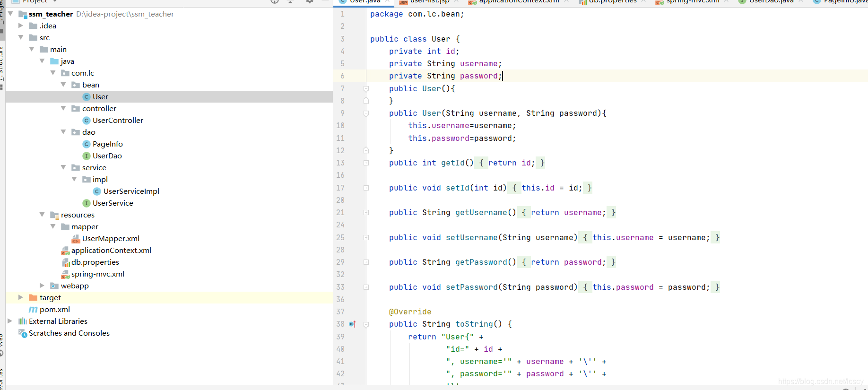Click the PageInfo class icon
868x390 pixels.
[87, 144]
